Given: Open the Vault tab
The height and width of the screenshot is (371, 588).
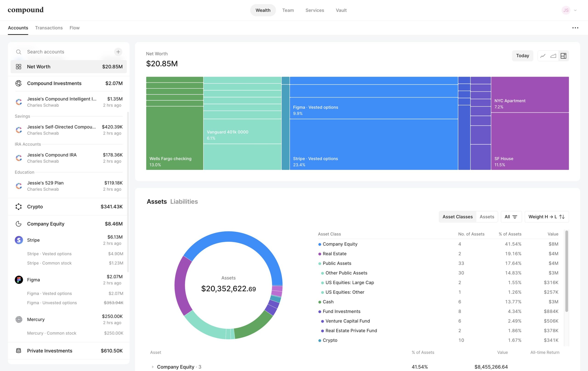Looking at the screenshot, I should pos(341,10).
